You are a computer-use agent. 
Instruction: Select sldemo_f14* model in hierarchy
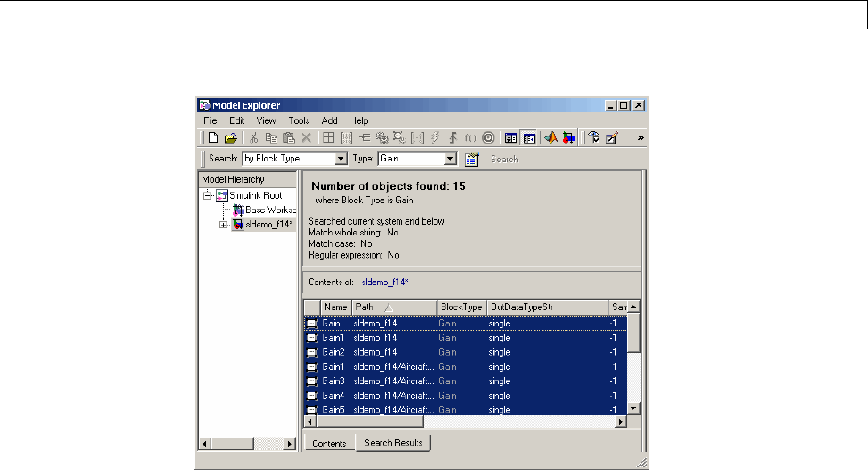[x=269, y=224]
